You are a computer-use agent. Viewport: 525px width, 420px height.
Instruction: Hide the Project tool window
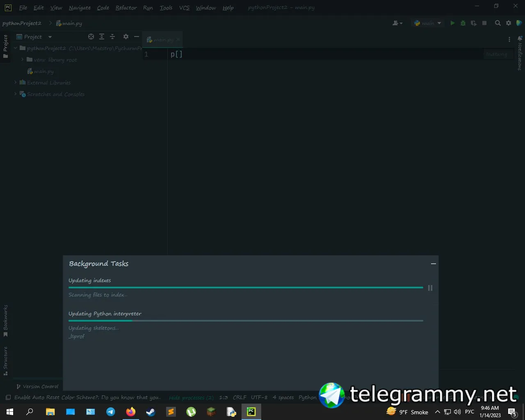pos(137,37)
